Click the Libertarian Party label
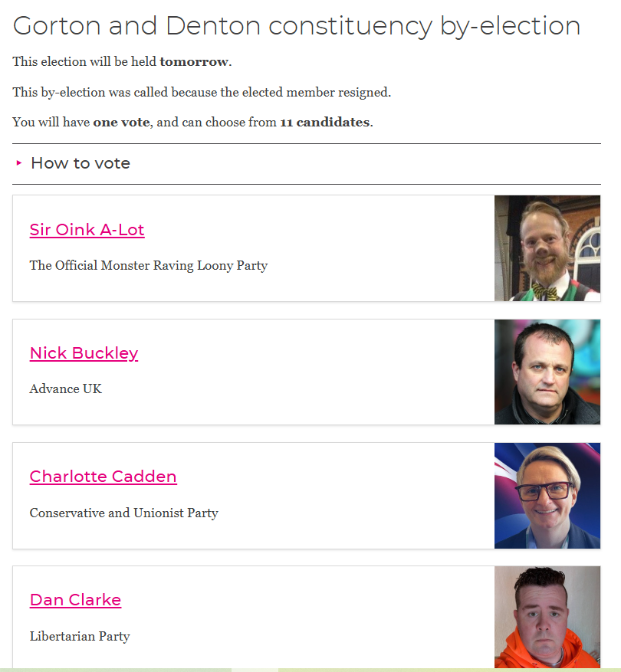Image resolution: width=621 pixels, height=672 pixels. point(80,636)
